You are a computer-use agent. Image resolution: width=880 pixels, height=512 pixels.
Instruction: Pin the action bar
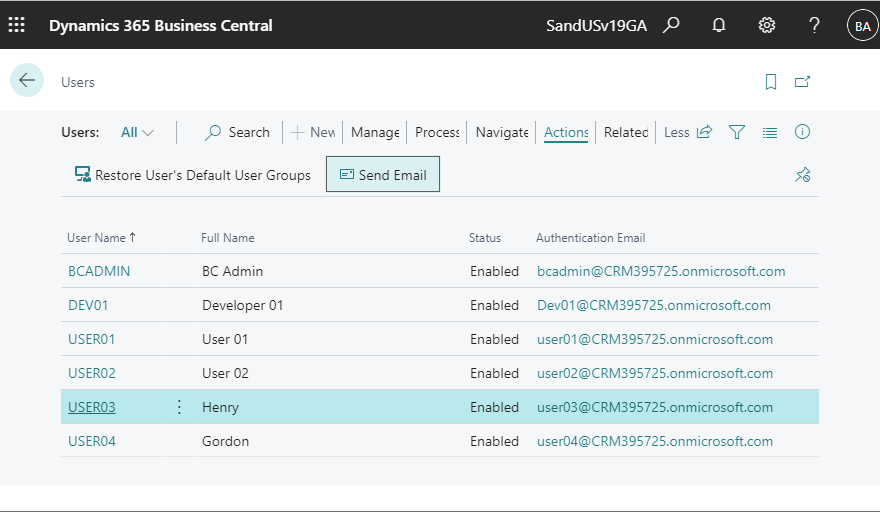coord(803,175)
